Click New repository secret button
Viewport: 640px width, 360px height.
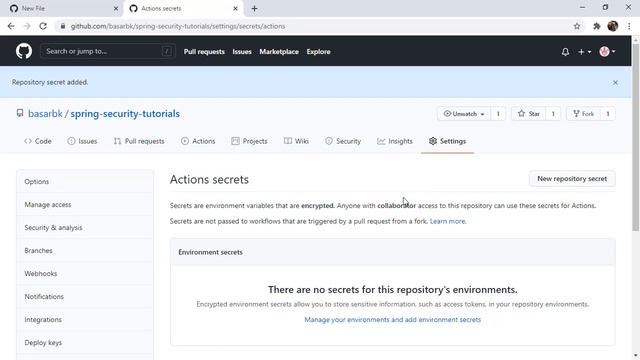(572, 179)
